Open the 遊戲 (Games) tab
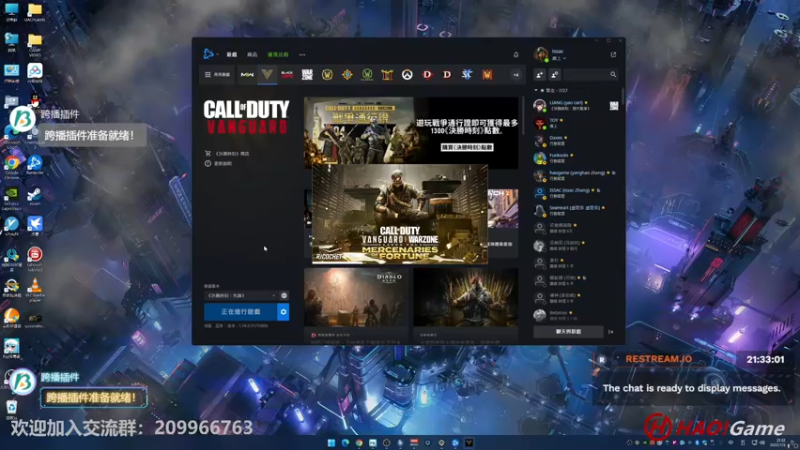Image resolution: width=800 pixels, height=450 pixels. pyautogui.click(x=232, y=55)
